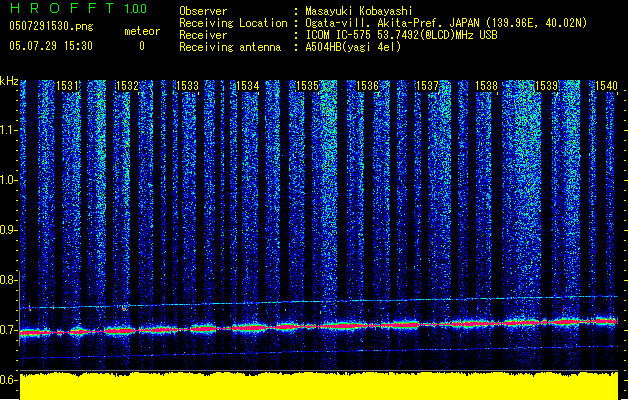Click the HROFFT title text
Image resolution: width=629 pixels, height=400 pixels.
tap(61, 8)
